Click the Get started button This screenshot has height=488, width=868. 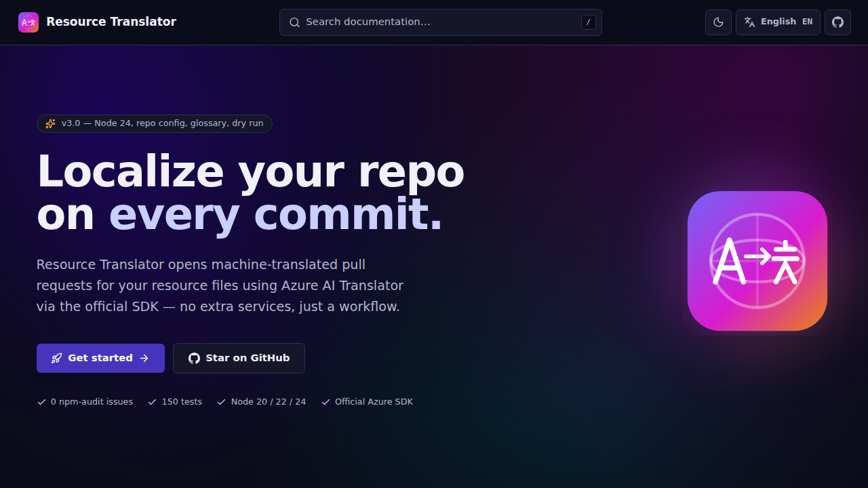pos(100,358)
